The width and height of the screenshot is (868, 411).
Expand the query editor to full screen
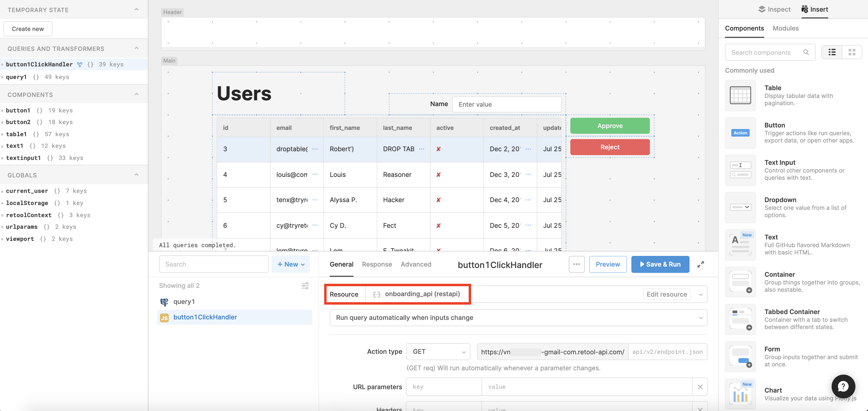pyautogui.click(x=700, y=264)
